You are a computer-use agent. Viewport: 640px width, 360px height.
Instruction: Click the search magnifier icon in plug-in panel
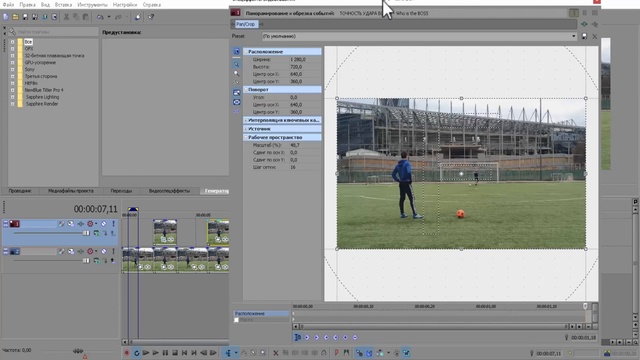coord(12,31)
